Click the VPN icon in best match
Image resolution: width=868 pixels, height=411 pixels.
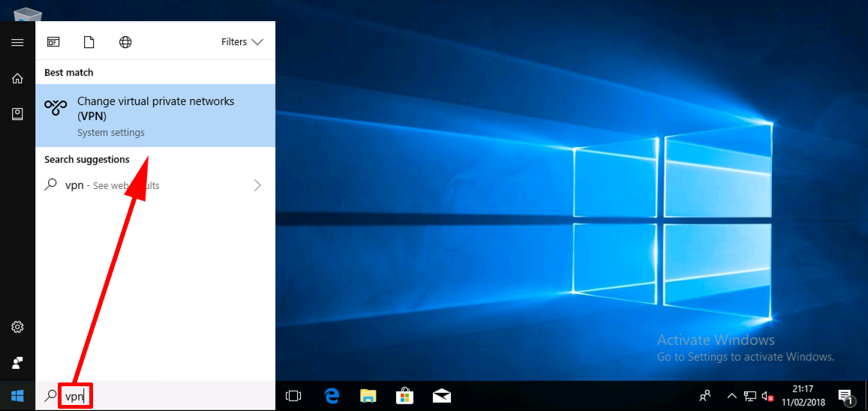[56, 109]
